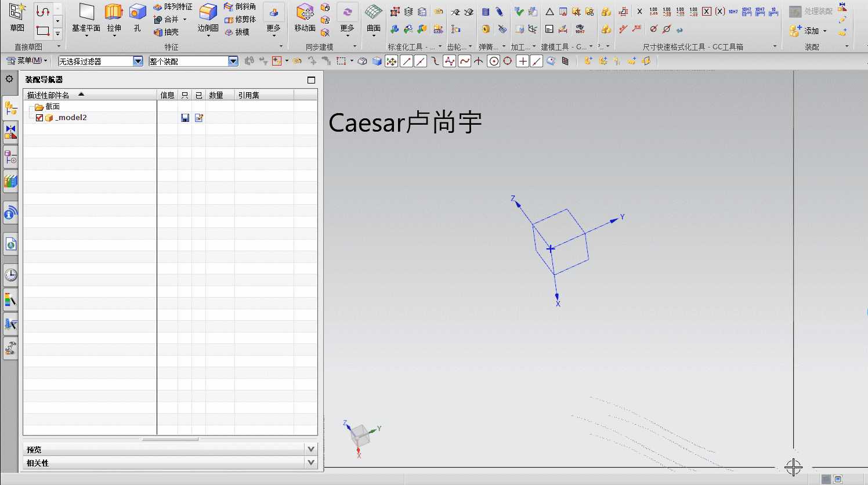Select the 拔模 draft tool
This screenshot has width=868, height=485.
point(237,32)
